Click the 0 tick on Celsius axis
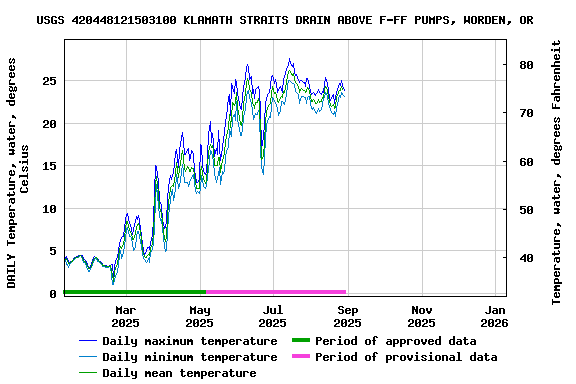 [53, 294]
